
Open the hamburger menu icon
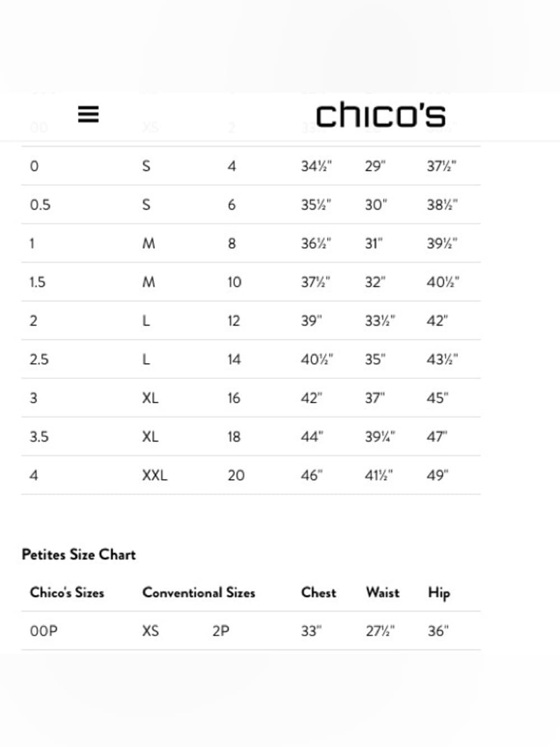[88, 114]
